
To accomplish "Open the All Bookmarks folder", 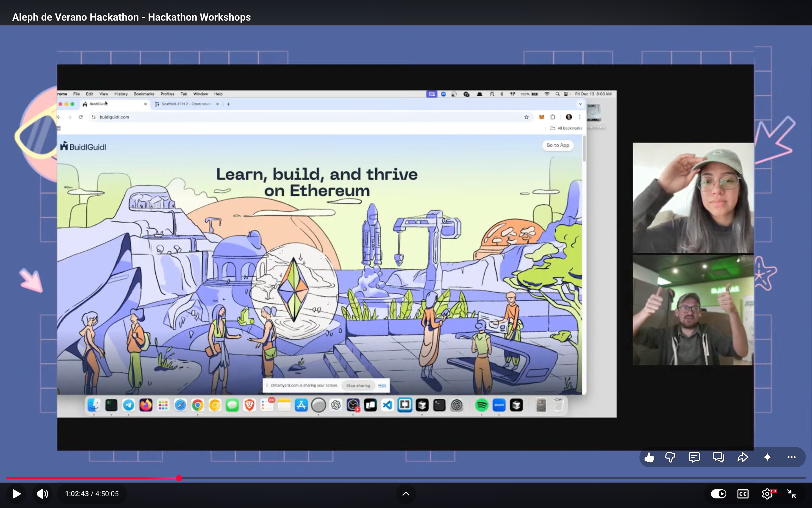I will pos(566,128).
